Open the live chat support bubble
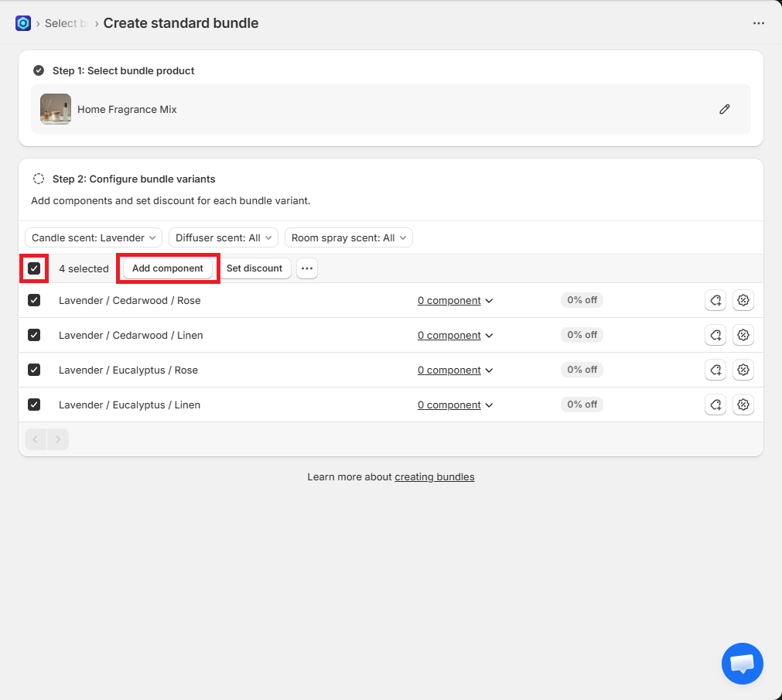 [742, 664]
